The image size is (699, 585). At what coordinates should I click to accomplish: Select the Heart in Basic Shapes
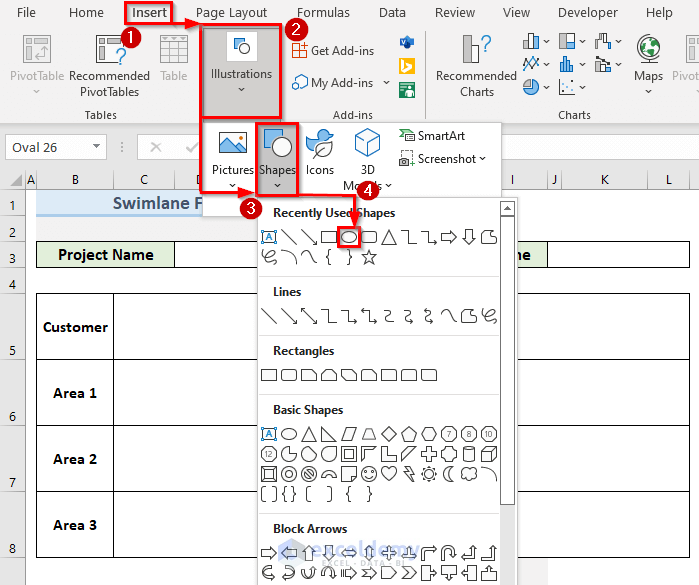[x=389, y=474]
